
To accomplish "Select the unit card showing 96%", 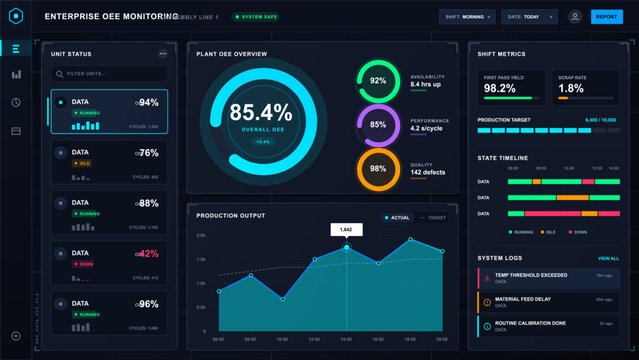I will pos(109,313).
